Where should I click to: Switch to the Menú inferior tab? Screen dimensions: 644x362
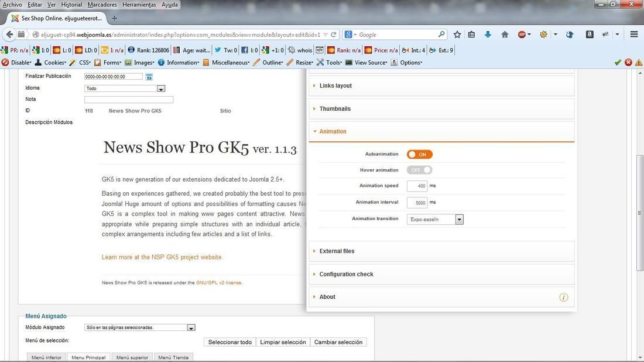(x=46, y=357)
